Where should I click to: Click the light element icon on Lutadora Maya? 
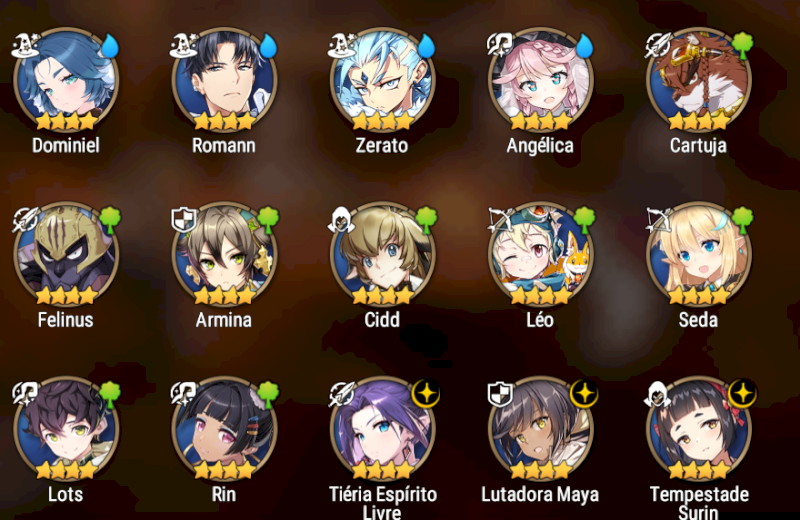point(584,394)
